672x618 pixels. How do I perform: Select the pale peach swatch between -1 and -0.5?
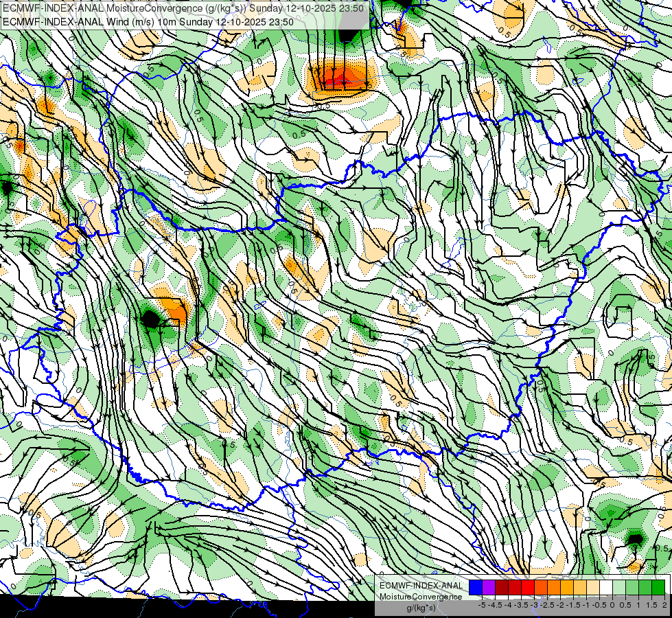click(x=592, y=588)
